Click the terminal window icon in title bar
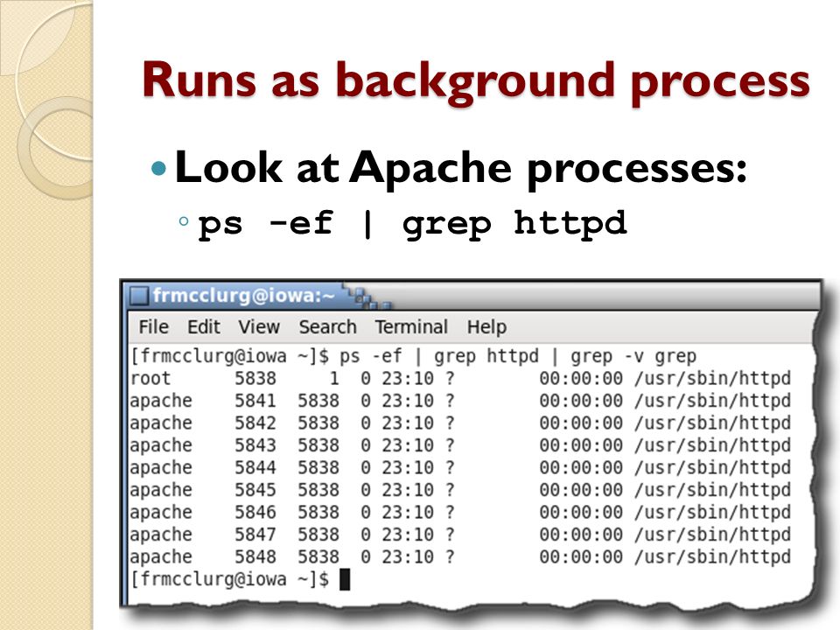Viewport: 840px width, 630px height. pos(139,296)
